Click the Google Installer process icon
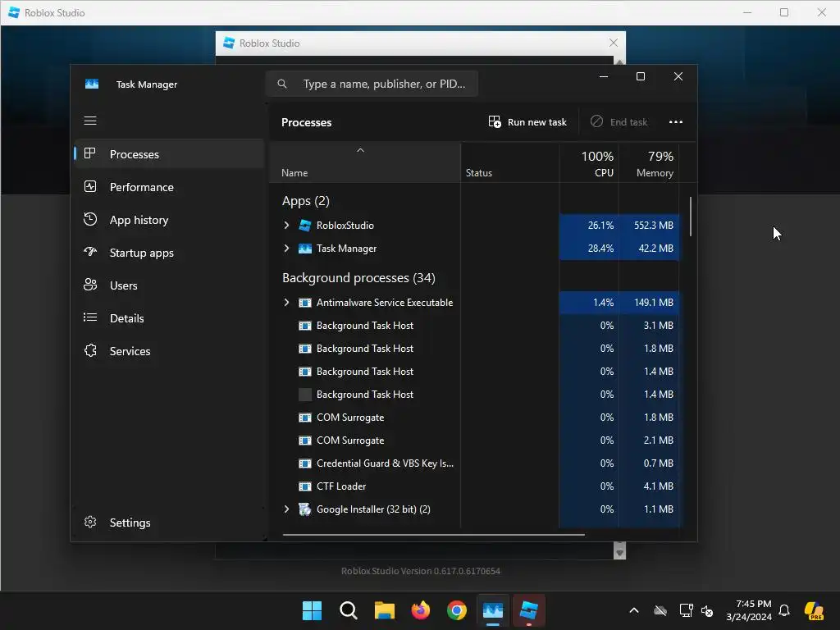 [305, 509]
